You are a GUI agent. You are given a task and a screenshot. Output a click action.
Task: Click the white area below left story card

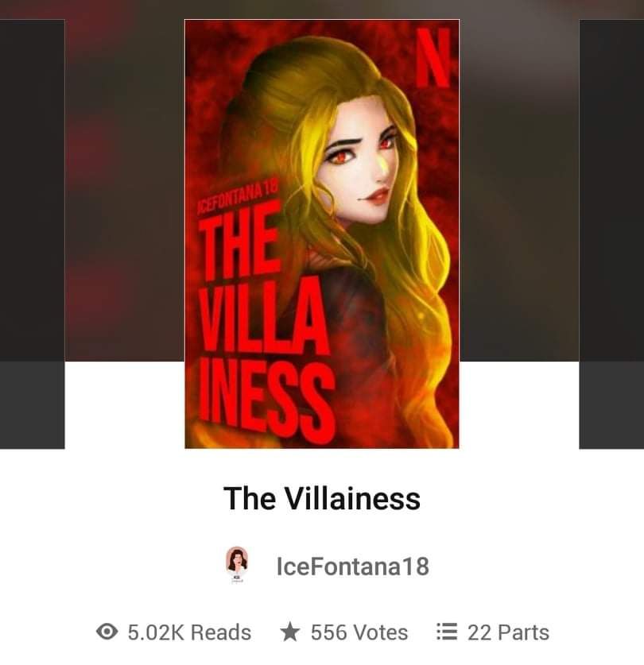124,404
